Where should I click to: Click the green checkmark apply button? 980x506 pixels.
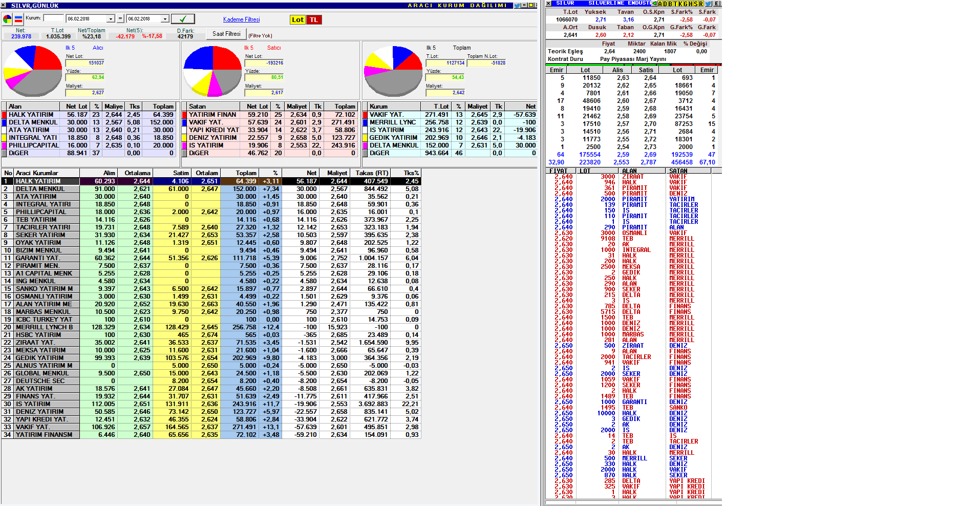pos(183,19)
